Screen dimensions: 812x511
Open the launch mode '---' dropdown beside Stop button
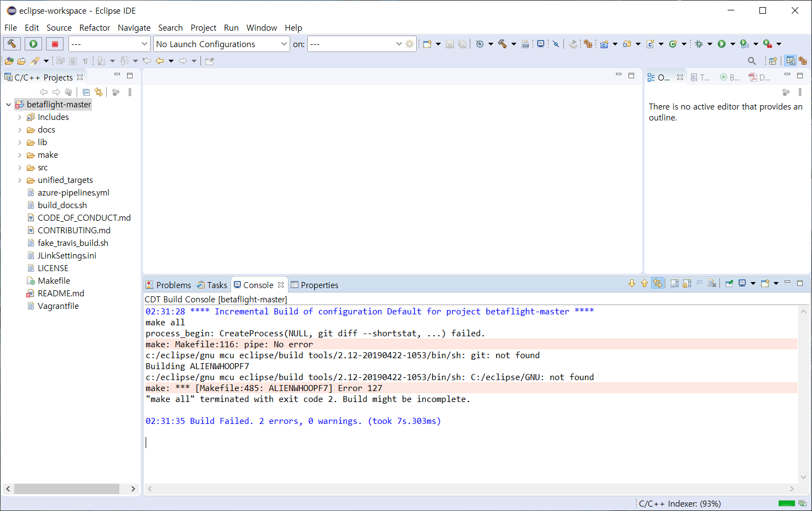110,44
